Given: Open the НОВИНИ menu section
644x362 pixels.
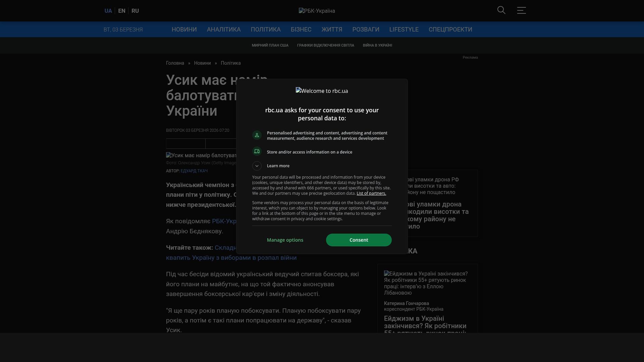Looking at the screenshot, I should (184, 29).
